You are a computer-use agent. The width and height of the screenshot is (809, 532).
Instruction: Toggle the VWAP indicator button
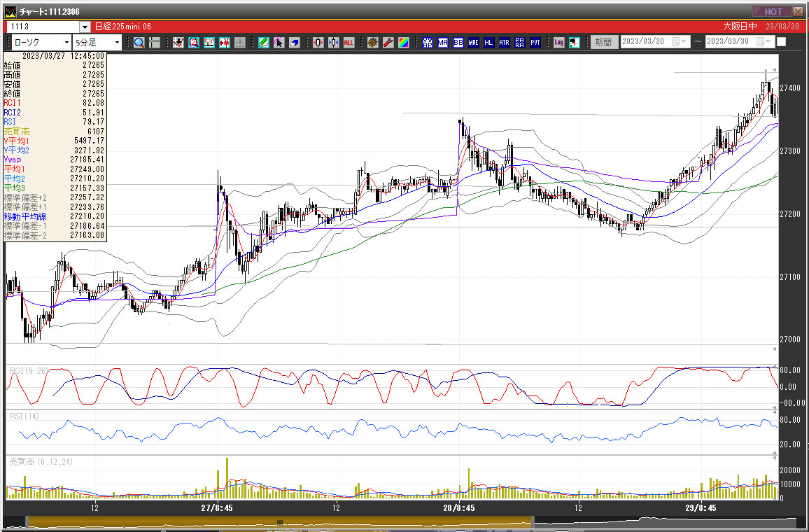(427, 42)
